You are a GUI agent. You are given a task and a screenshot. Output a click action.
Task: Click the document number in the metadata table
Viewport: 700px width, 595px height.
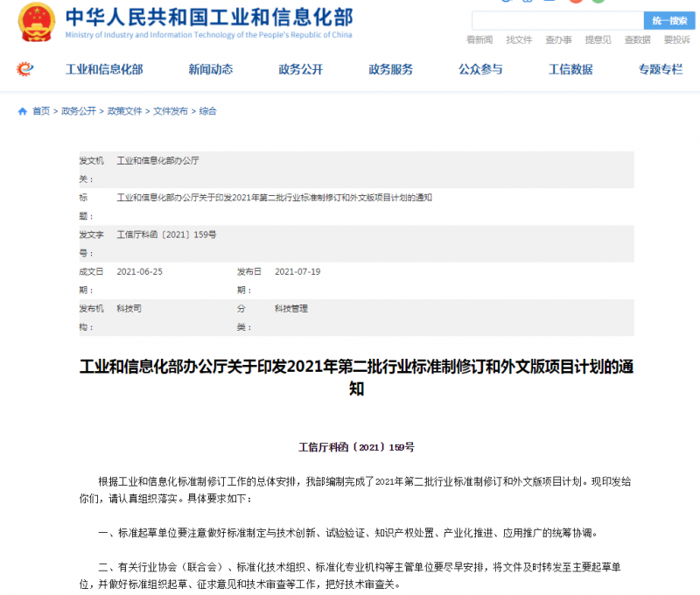[x=166, y=234]
